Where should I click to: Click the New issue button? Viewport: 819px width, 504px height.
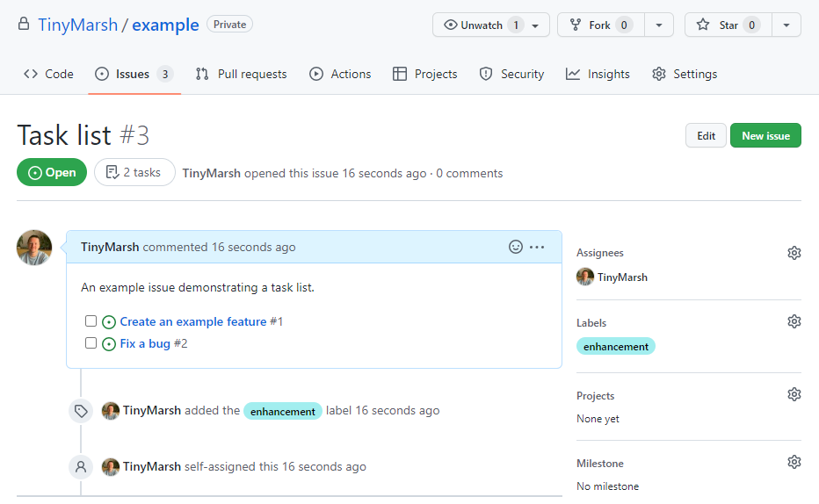pyautogui.click(x=765, y=135)
